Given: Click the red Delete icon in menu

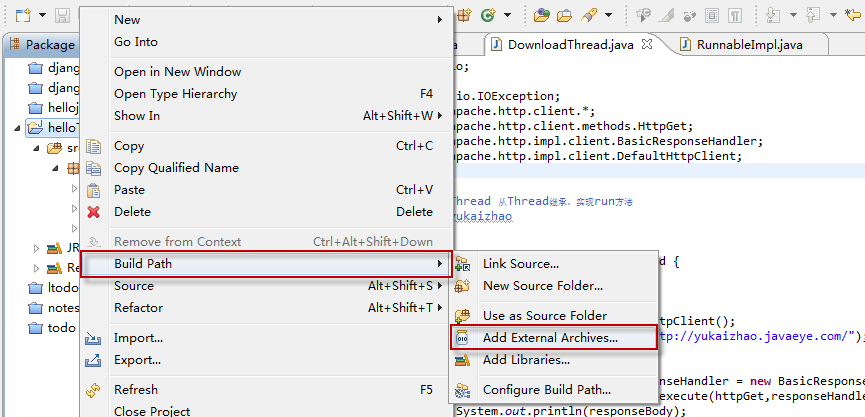Looking at the screenshot, I should tap(94, 212).
